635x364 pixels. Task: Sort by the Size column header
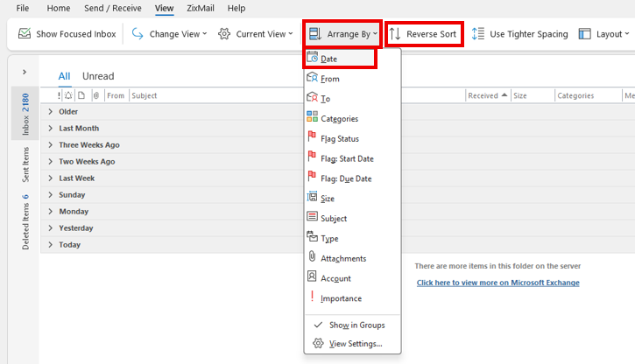click(520, 95)
